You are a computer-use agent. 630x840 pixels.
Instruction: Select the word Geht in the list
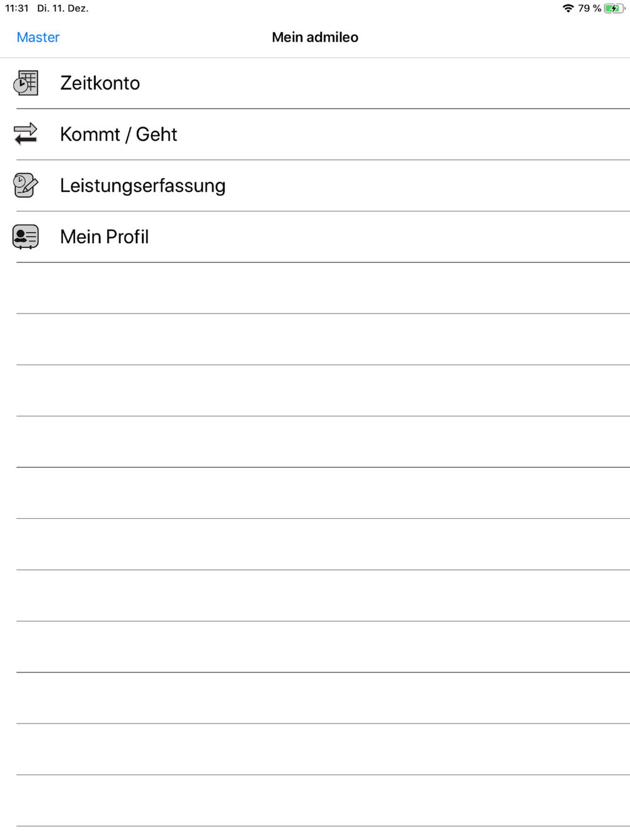(157, 134)
